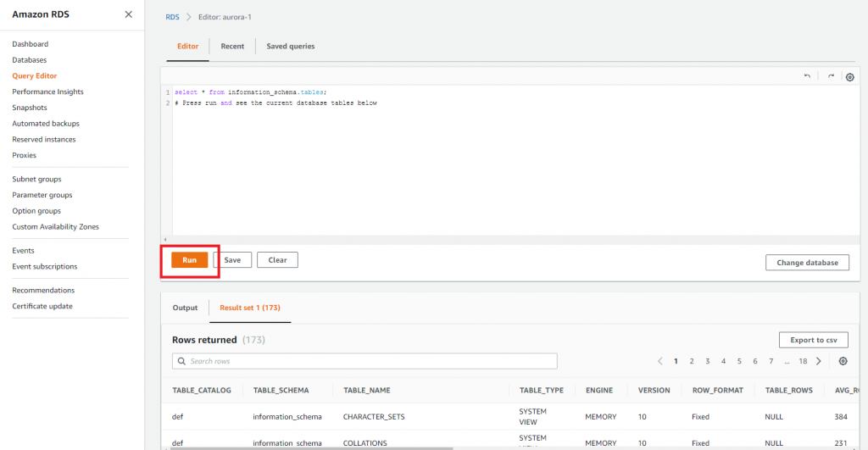Go to results page 5
Image resolution: width=868 pixels, height=450 pixels.
click(739, 361)
